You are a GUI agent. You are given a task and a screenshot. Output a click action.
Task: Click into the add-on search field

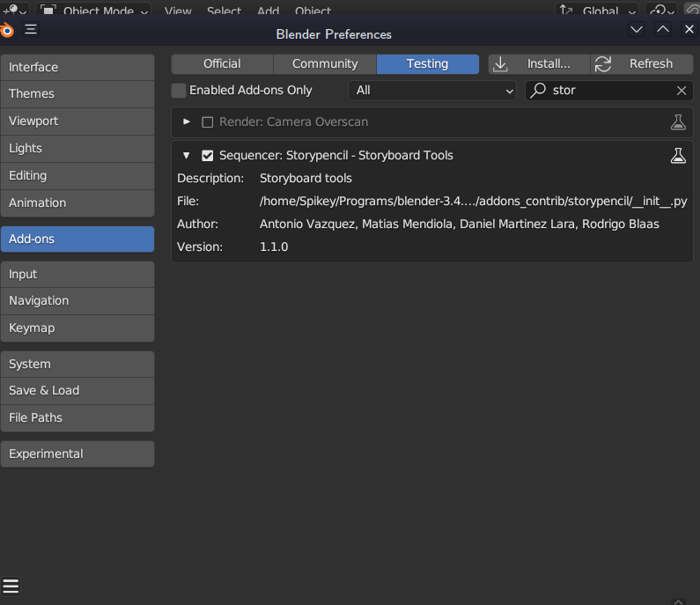click(x=609, y=91)
